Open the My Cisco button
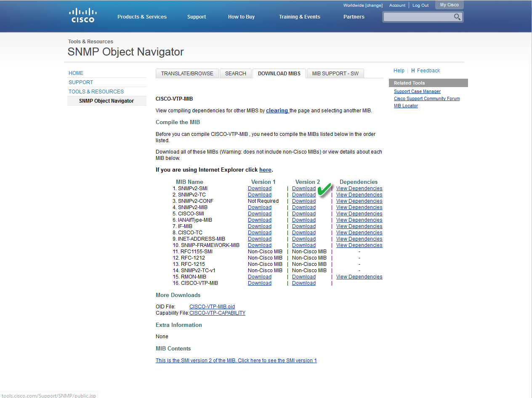Screen dimensions: 532x398 click(x=450, y=5)
